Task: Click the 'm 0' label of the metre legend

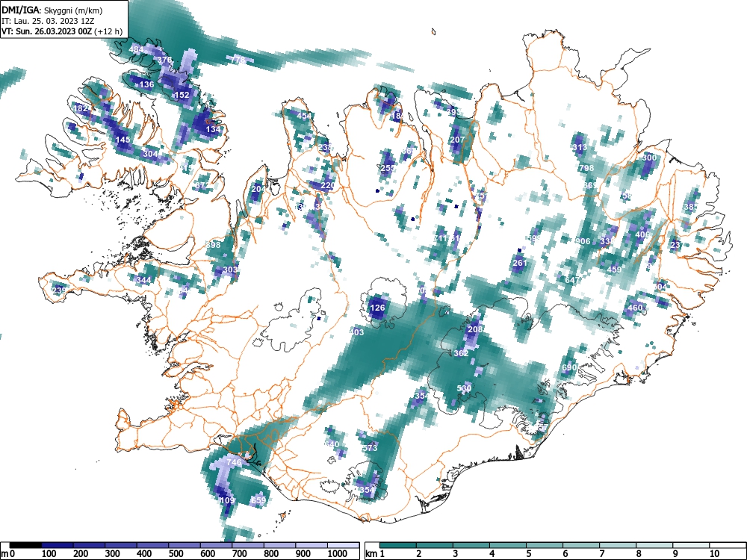Action: pyautogui.click(x=8, y=554)
